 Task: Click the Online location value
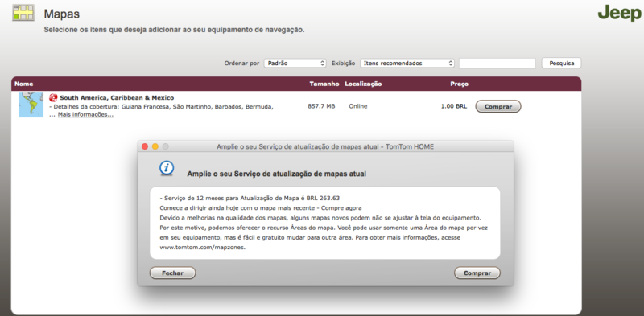tap(358, 106)
